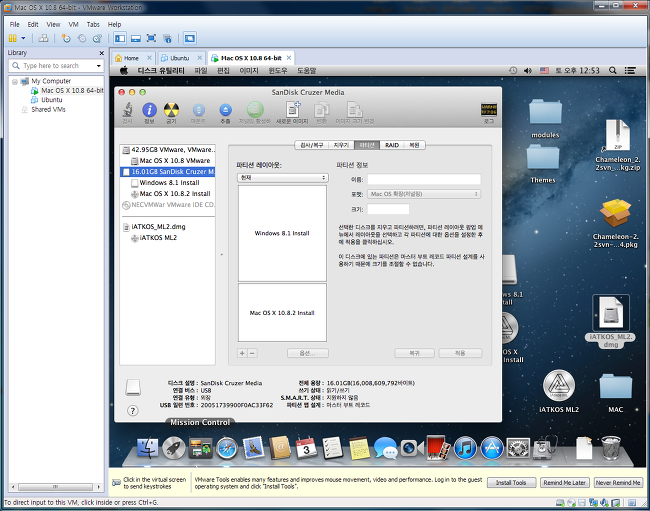Viewport: 650px width, 511px height.
Task: Open VMware File menu
Action: pyautogui.click(x=15, y=24)
